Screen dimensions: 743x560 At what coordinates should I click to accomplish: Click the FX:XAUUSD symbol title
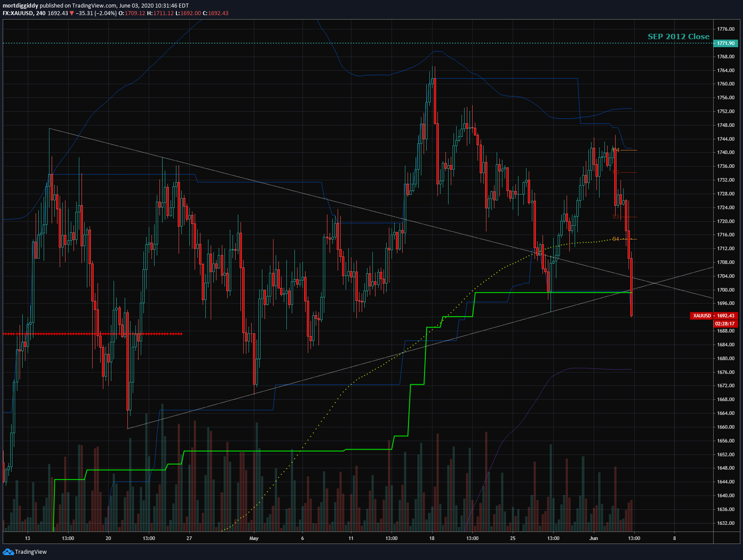(18, 13)
